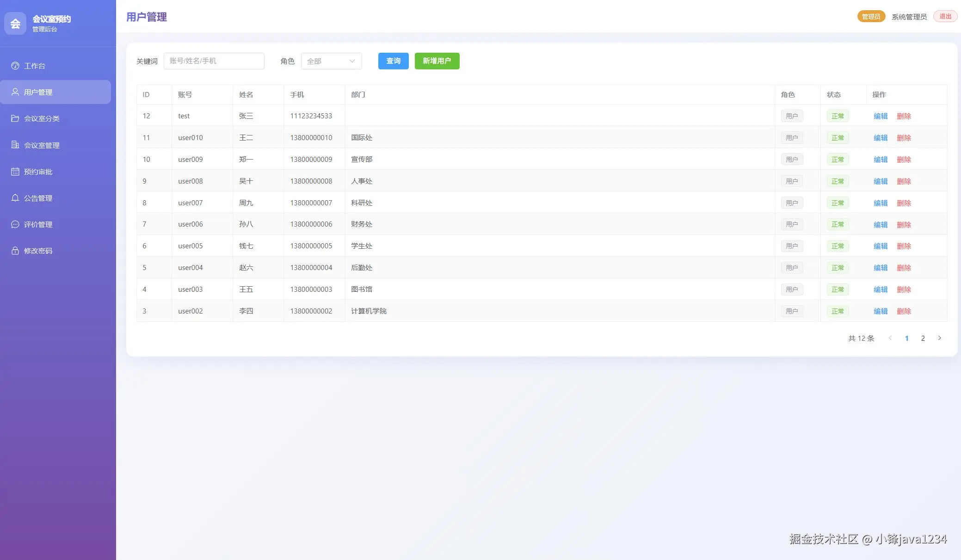Go to previous page with left chevron
Viewport: 961px width, 560px height.
tap(890, 338)
